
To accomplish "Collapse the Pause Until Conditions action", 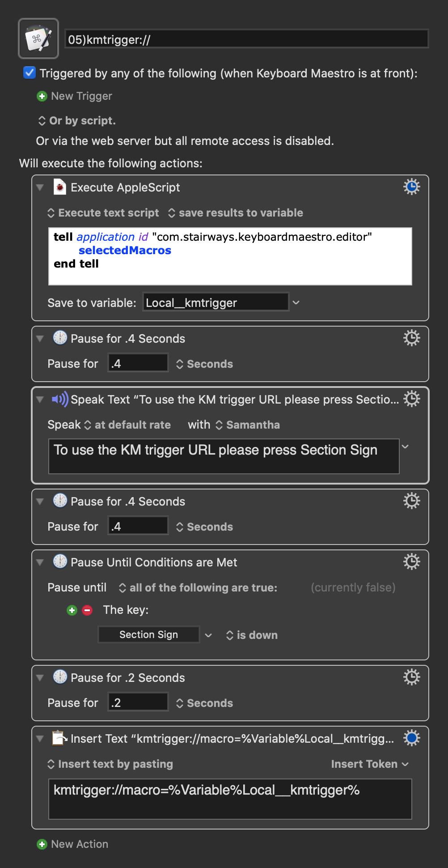I will click(40, 562).
